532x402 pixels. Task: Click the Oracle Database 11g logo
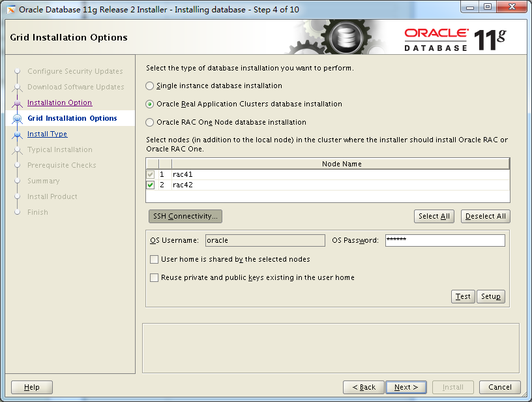455,40
